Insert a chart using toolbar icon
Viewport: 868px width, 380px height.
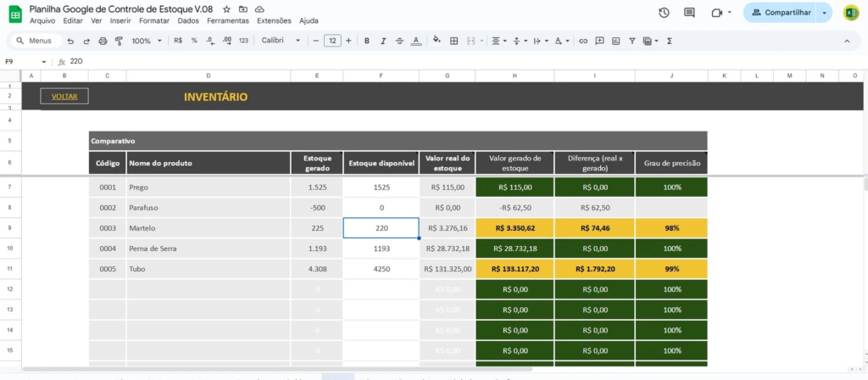[615, 41]
